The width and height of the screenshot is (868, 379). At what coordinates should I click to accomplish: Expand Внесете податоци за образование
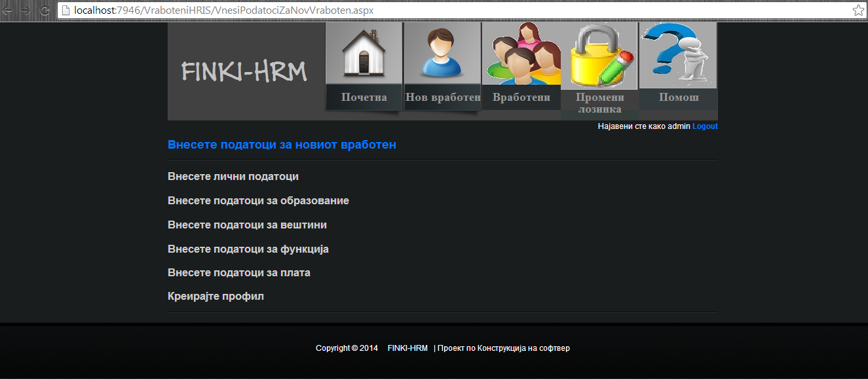tap(258, 201)
